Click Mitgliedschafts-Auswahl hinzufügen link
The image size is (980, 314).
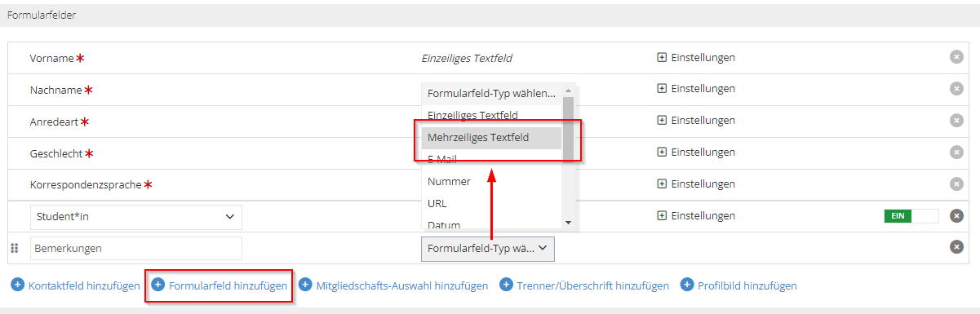point(401,285)
